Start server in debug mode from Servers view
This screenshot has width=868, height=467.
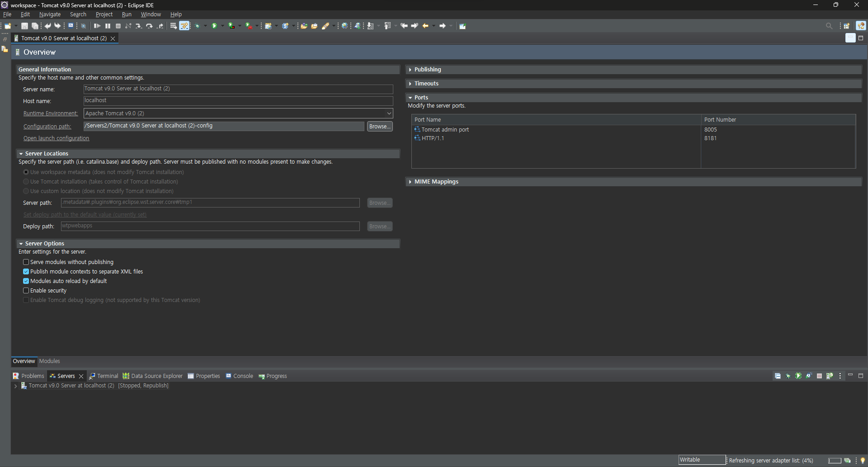[x=788, y=376]
